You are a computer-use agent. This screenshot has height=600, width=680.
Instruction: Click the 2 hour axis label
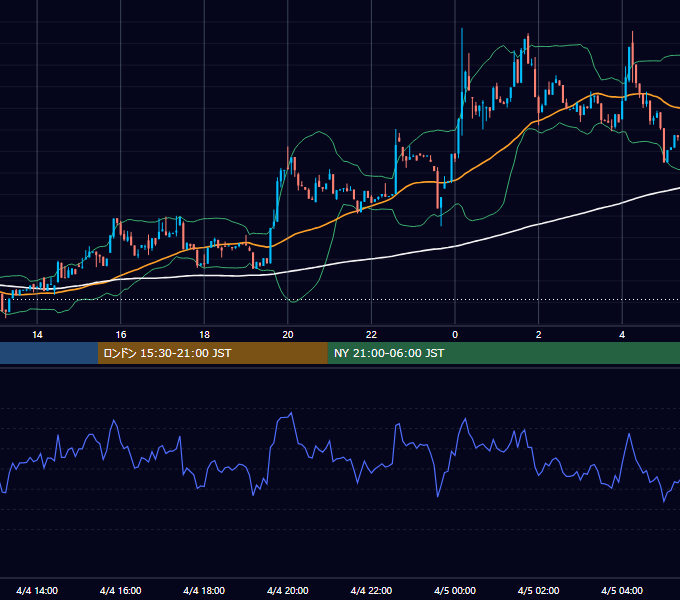[x=539, y=335]
